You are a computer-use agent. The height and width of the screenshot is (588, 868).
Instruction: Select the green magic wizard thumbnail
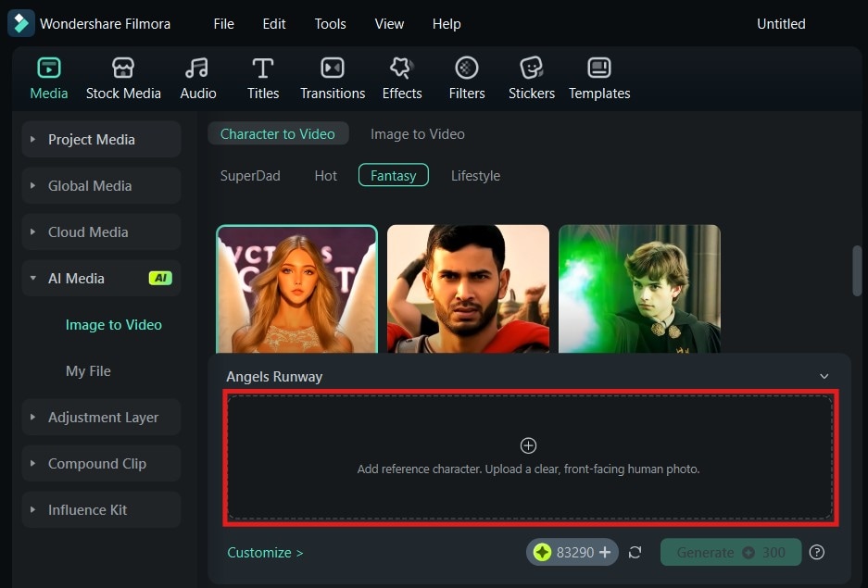point(639,289)
